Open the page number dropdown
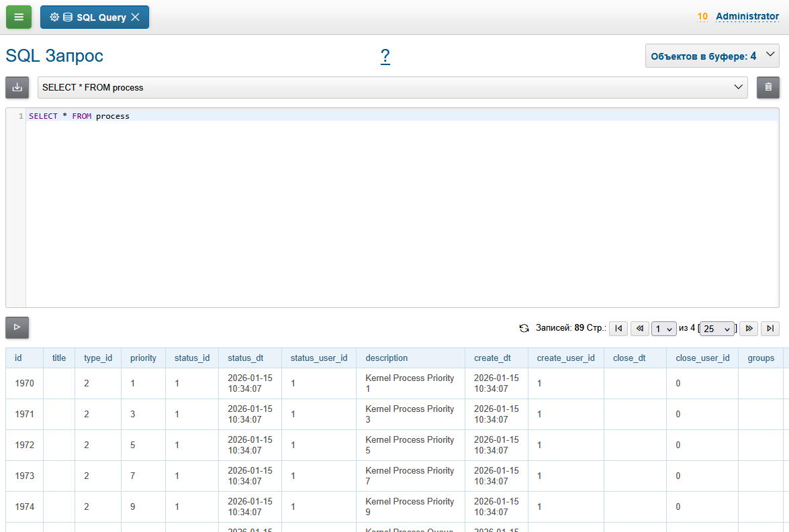Image resolution: width=789 pixels, height=532 pixels. pyautogui.click(x=663, y=329)
